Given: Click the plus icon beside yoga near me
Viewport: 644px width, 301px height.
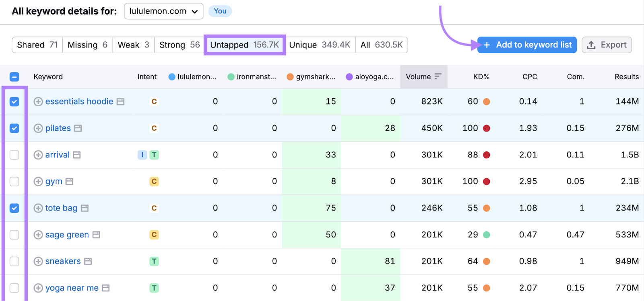Looking at the screenshot, I should [x=38, y=288].
